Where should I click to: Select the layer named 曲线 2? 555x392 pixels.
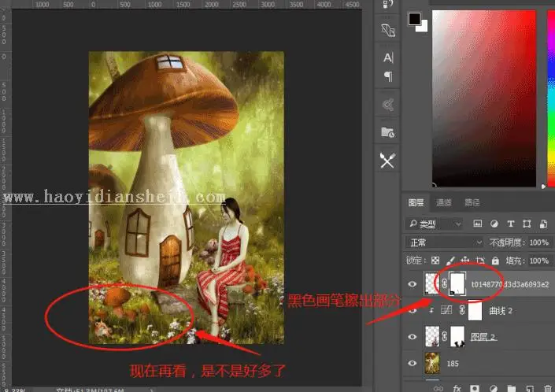pos(501,311)
